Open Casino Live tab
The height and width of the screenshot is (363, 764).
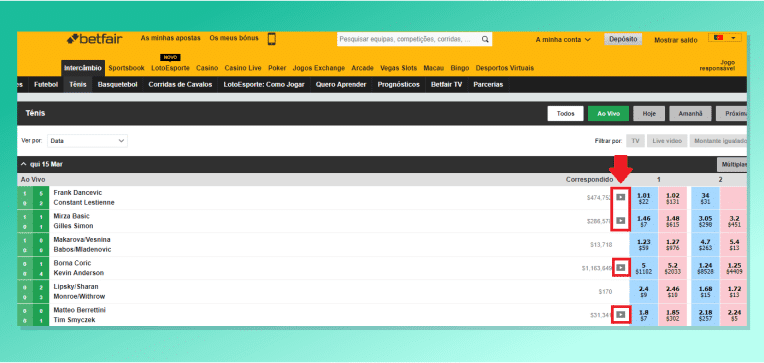tap(243, 68)
